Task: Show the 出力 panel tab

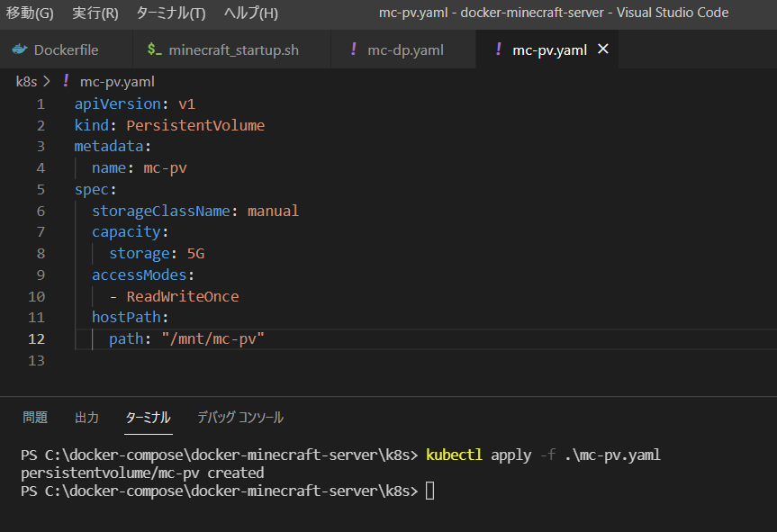Action: (x=86, y=418)
